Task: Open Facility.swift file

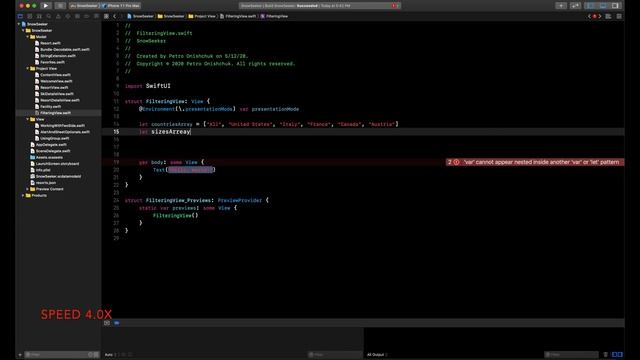Action: (x=48, y=107)
